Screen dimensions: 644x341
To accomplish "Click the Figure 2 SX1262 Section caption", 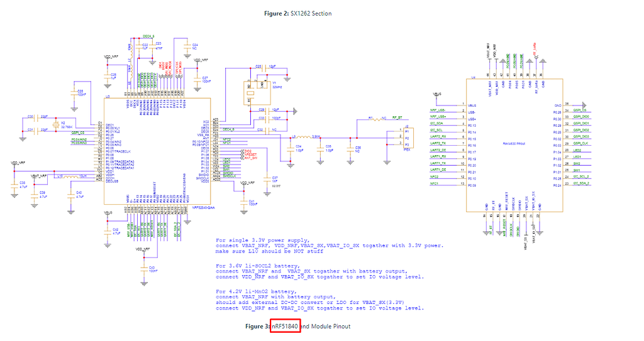I will point(298,13).
